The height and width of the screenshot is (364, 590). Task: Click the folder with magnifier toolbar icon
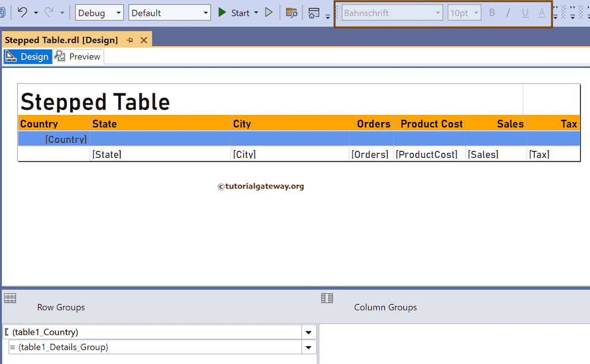click(x=292, y=12)
